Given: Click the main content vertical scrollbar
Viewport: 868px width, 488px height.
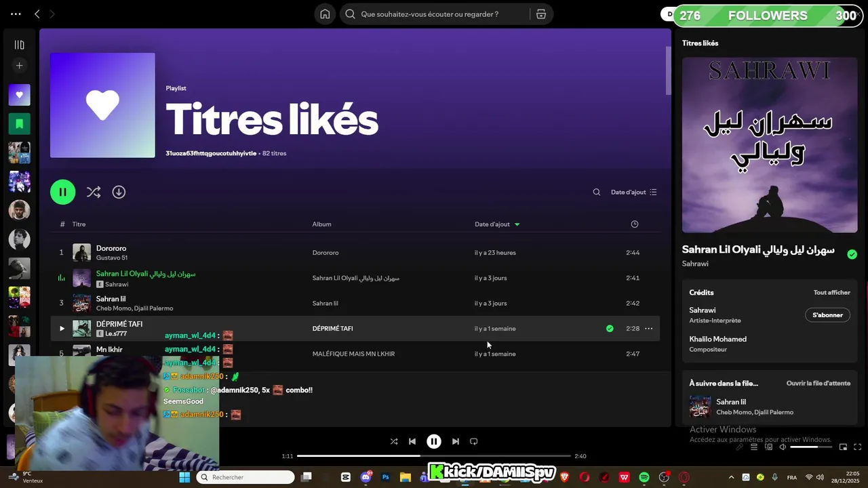Looking at the screenshot, I should tap(668, 71).
